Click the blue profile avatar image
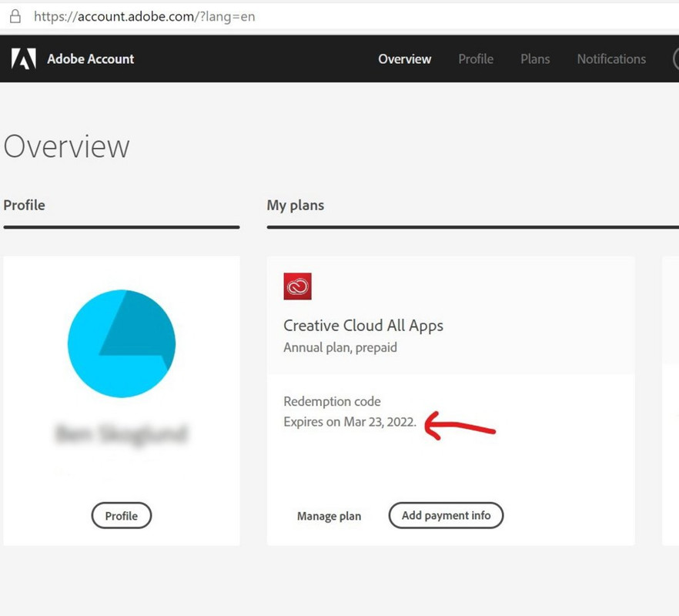Image resolution: width=679 pixels, height=616 pixels. (122, 343)
